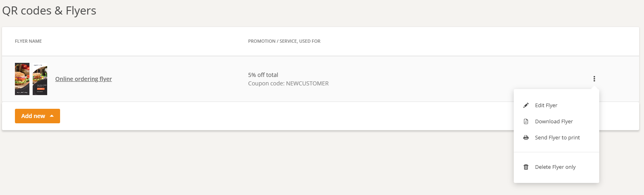Viewport: 644px width, 195px height.
Task: Select the Download Flyer menu option
Action: 554,121
